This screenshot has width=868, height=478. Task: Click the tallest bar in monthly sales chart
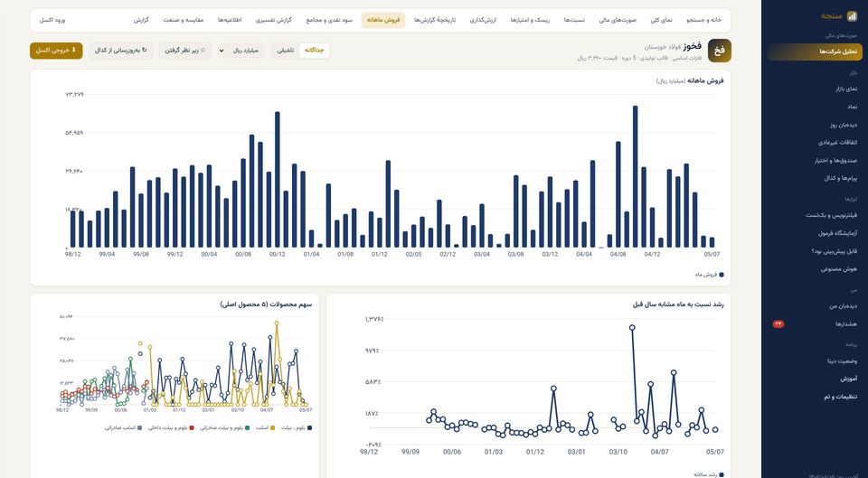(x=635, y=176)
